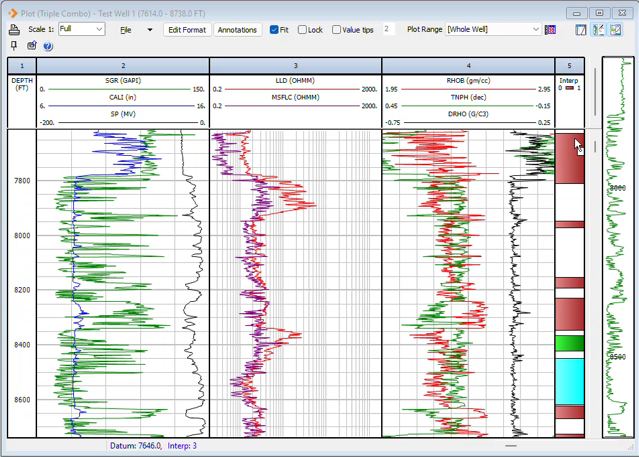Uncheck the Fit checkbox
The height and width of the screenshot is (457, 639).
[275, 30]
